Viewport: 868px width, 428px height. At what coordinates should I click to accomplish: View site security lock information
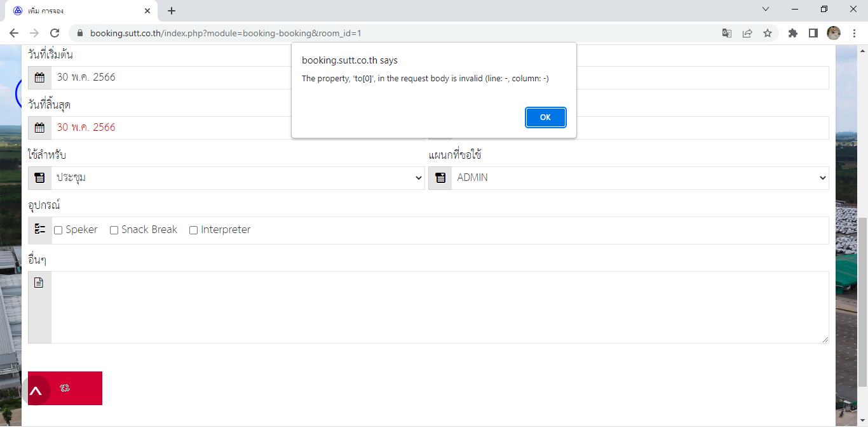click(x=80, y=33)
